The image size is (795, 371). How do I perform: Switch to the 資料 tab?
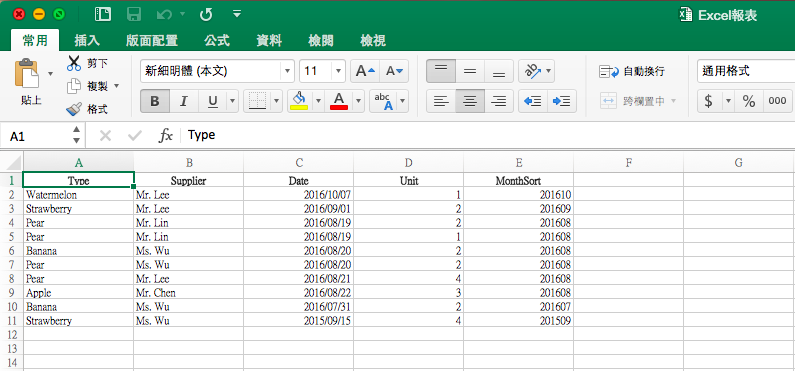(269, 41)
